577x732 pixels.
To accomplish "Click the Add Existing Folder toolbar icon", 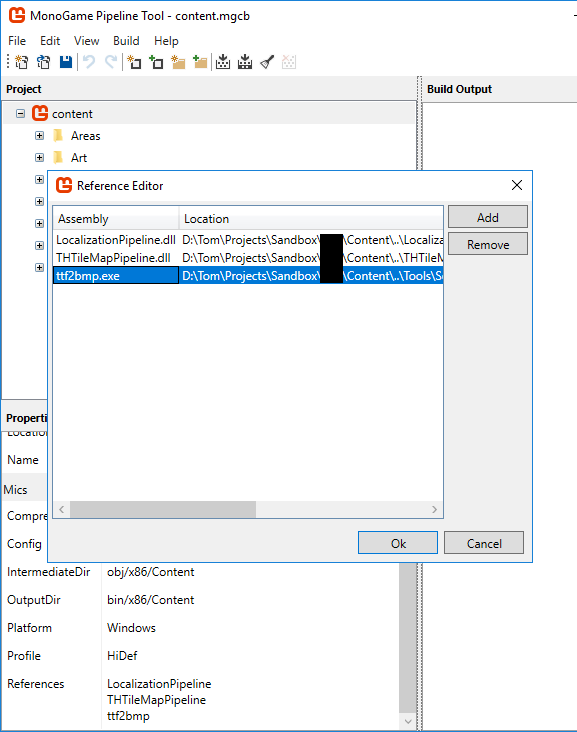I will coord(200,62).
